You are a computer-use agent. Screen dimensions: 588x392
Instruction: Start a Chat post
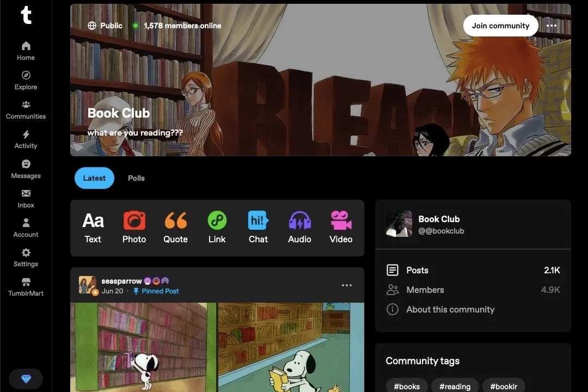258,226
